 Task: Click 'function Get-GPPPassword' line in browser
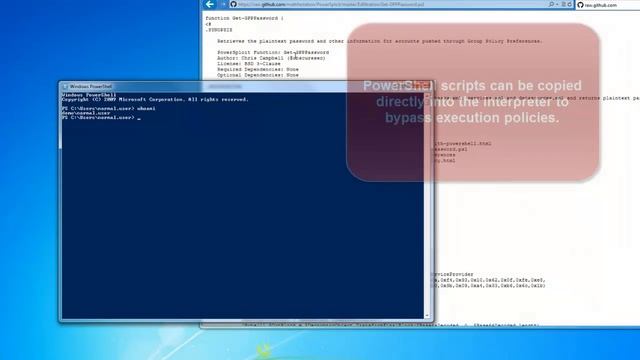coord(244,18)
